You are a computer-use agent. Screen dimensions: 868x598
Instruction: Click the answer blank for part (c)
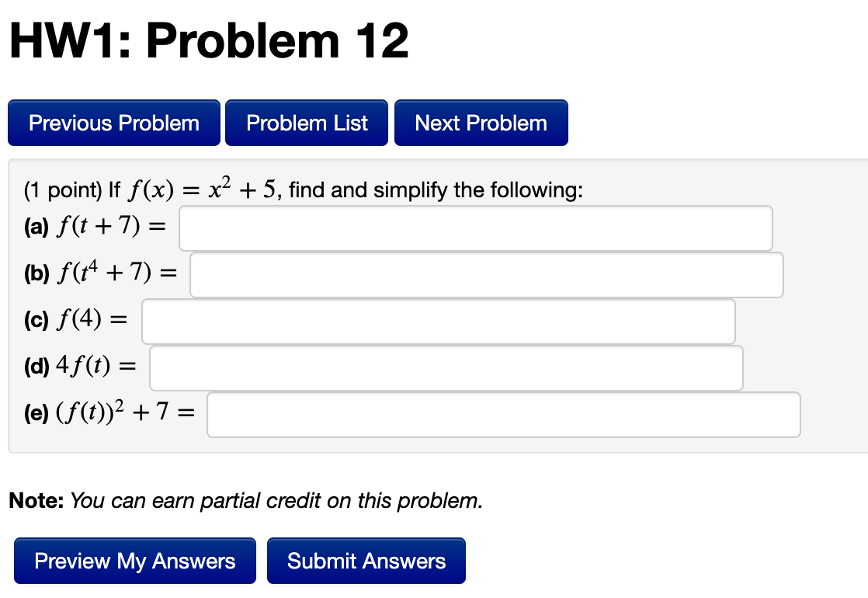[x=438, y=321]
